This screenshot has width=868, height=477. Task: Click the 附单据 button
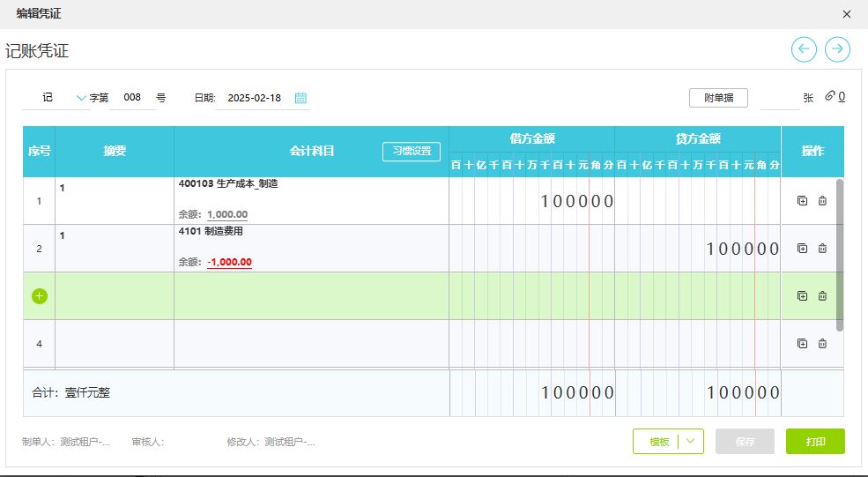718,98
